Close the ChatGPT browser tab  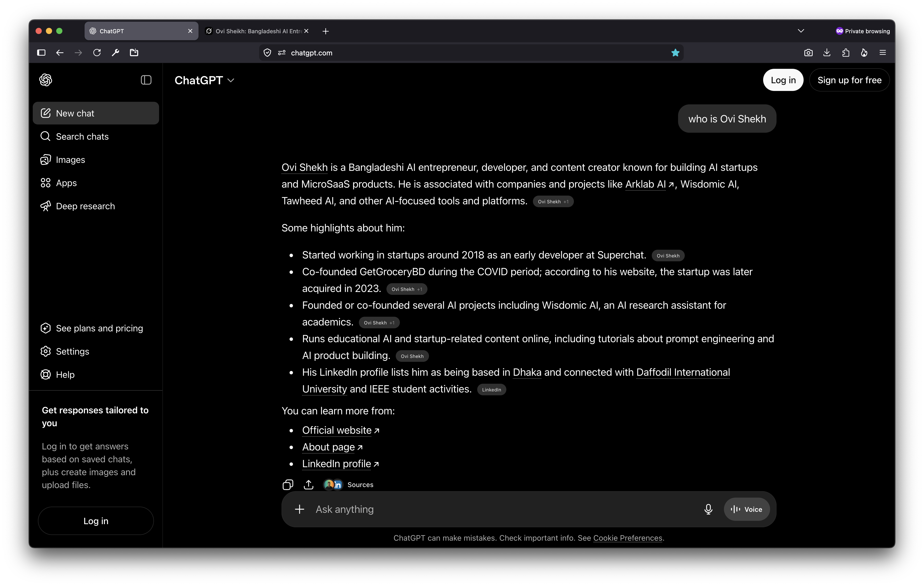190,31
